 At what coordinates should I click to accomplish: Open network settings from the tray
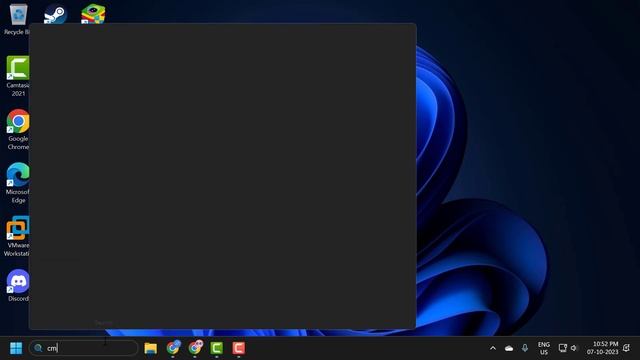562,348
